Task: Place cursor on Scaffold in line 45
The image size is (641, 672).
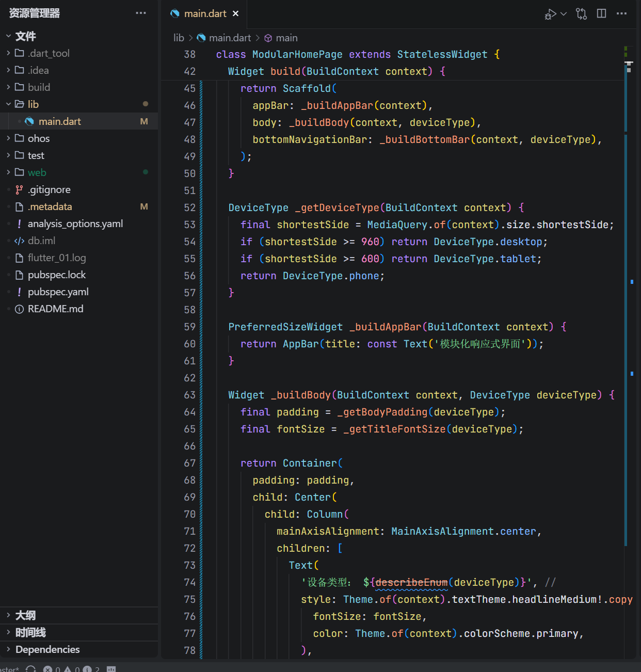Action: pyautogui.click(x=307, y=89)
